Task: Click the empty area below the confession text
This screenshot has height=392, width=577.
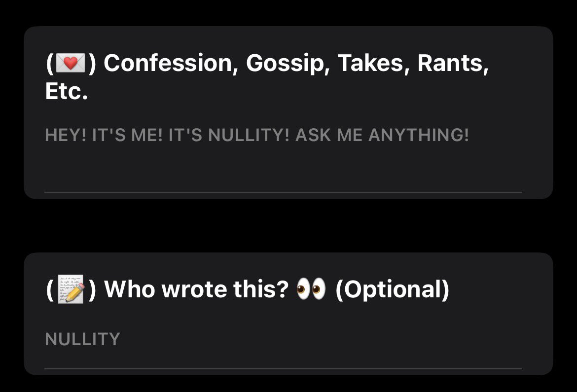Action: (x=283, y=168)
